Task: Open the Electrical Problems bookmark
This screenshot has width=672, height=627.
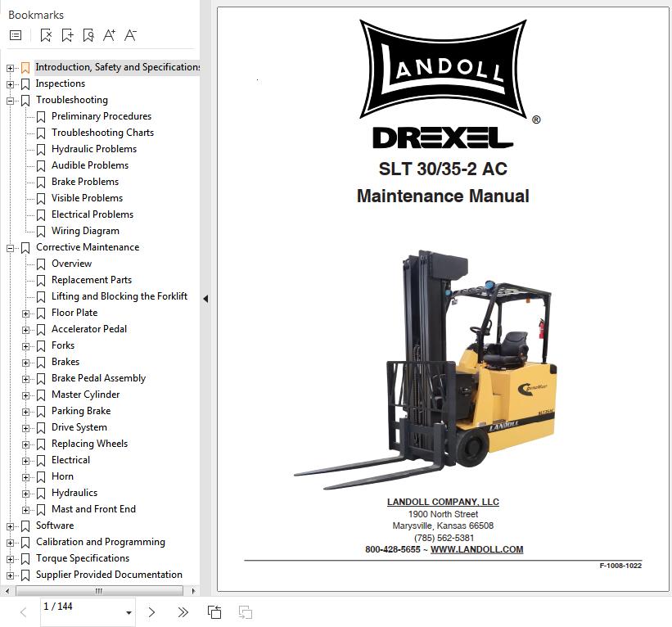Action: pyautogui.click(x=92, y=214)
